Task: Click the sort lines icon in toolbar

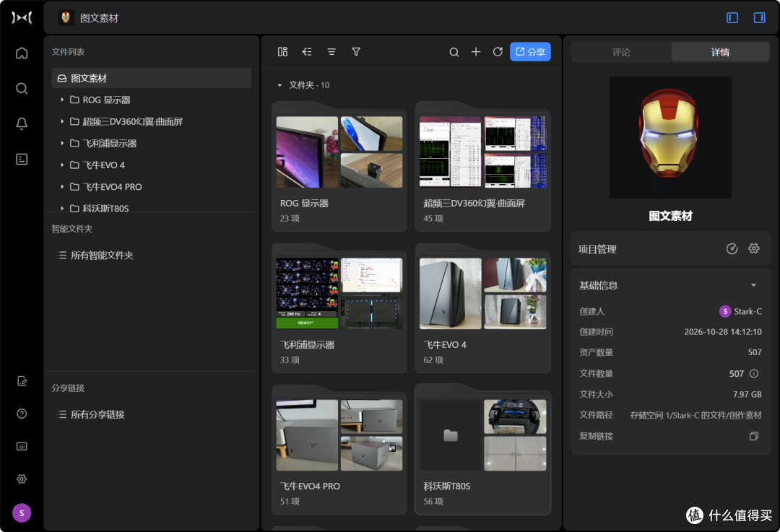Action: click(x=331, y=52)
